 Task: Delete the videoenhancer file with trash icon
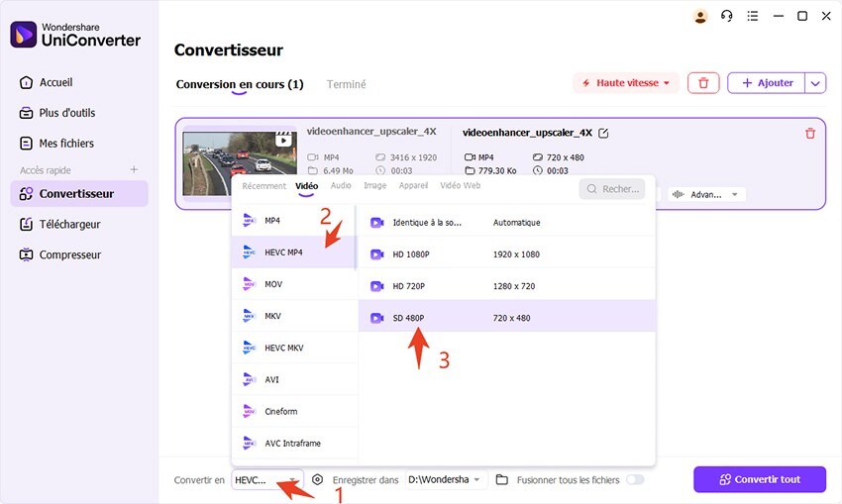pyautogui.click(x=810, y=133)
